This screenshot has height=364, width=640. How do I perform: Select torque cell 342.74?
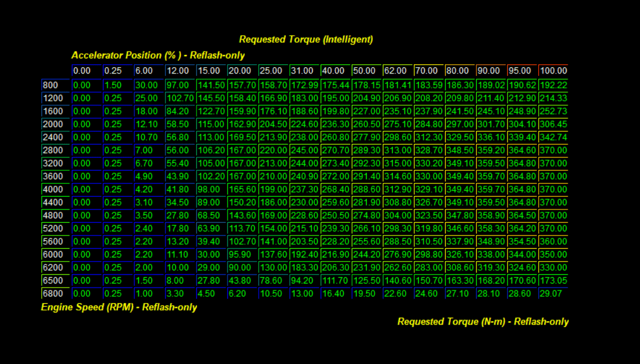pos(553,137)
